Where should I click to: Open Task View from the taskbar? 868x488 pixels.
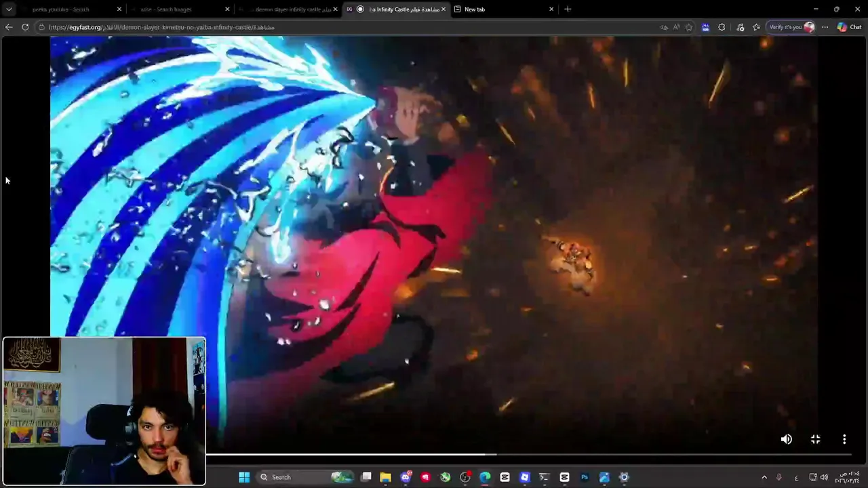(366, 477)
